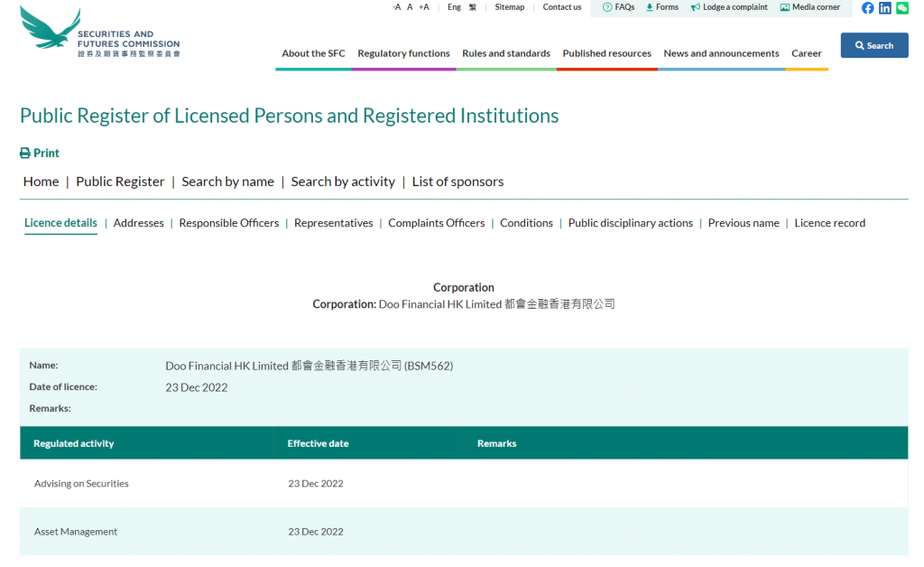Viewport: 924px width, 567px height.
Task: Open the WeChat icon
Action: click(x=902, y=8)
